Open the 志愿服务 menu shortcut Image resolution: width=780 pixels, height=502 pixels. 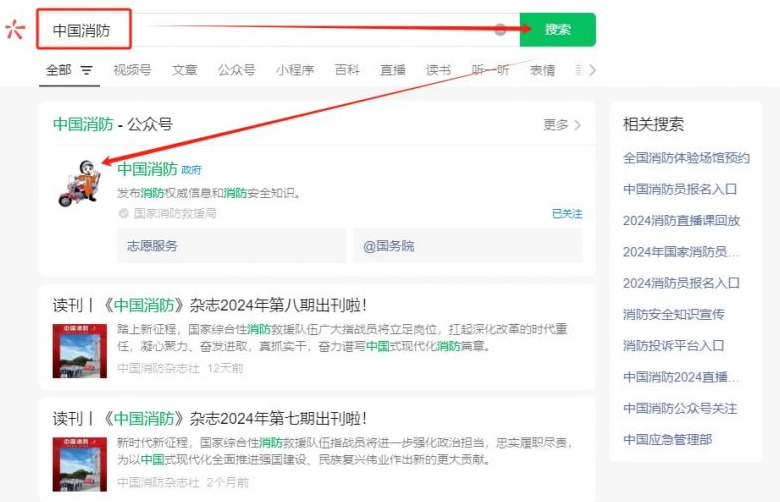231,246
